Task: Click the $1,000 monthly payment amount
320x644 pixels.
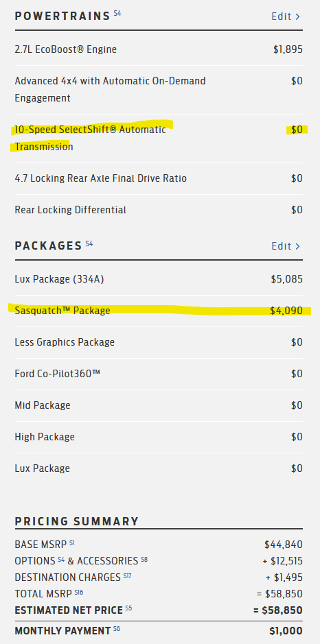Action: point(286,631)
